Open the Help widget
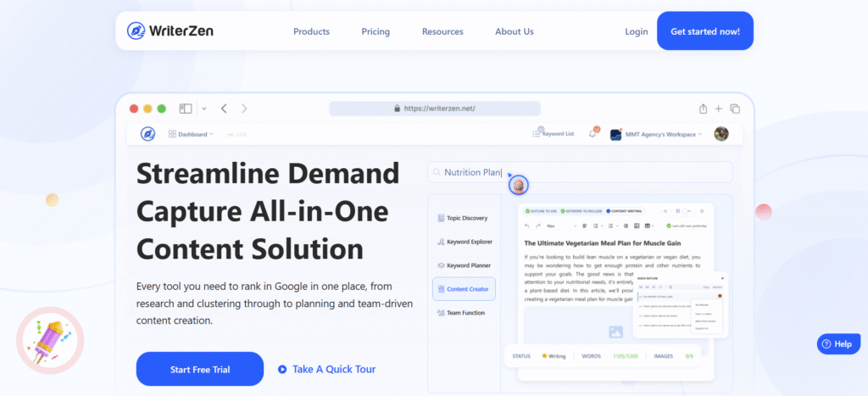Image resolution: width=868 pixels, height=396 pixels. pyautogui.click(x=838, y=344)
